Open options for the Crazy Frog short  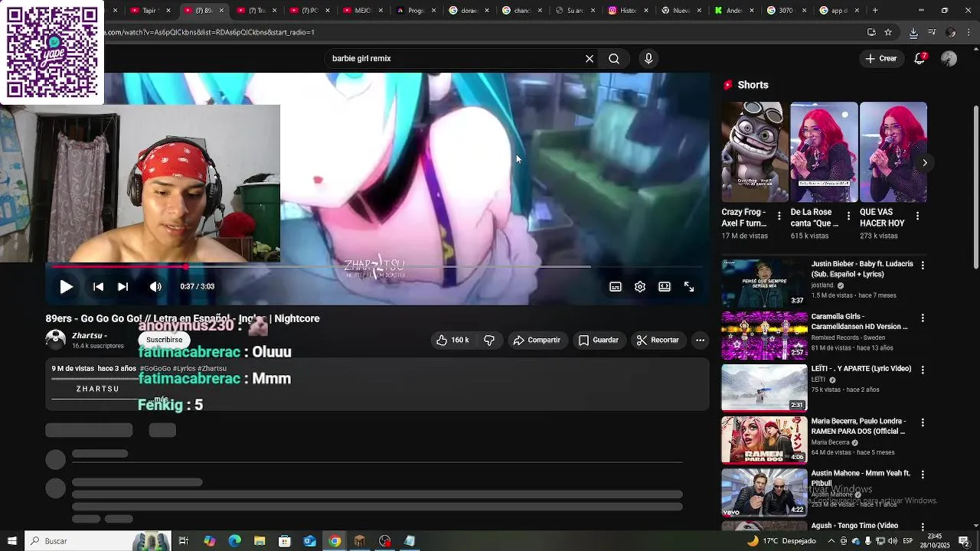pyautogui.click(x=779, y=217)
